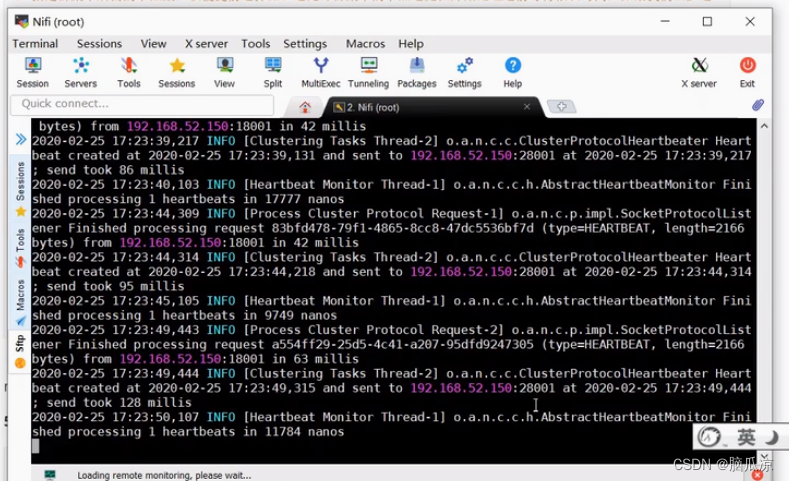The width and height of the screenshot is (789, 481).
Task: Focus the Quick connect input field
Action: [142, 104]
